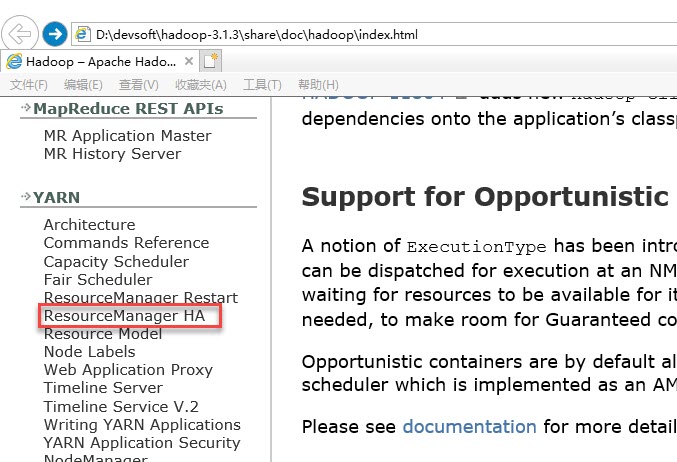
Task: Open the Node Labels link
Action: pos(89,352)
